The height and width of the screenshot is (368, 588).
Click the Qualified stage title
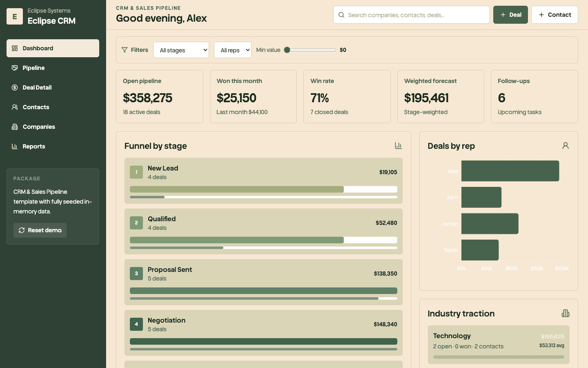[162, 219]
